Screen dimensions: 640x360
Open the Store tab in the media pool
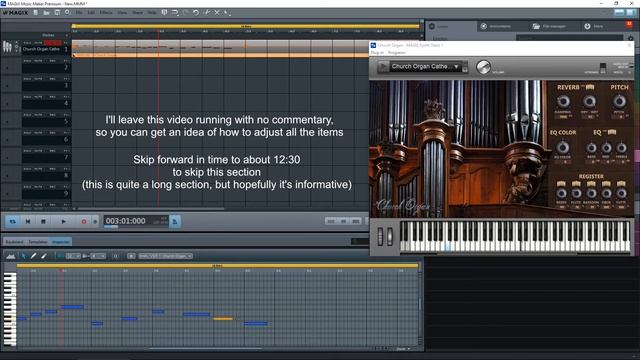point(593,26)
